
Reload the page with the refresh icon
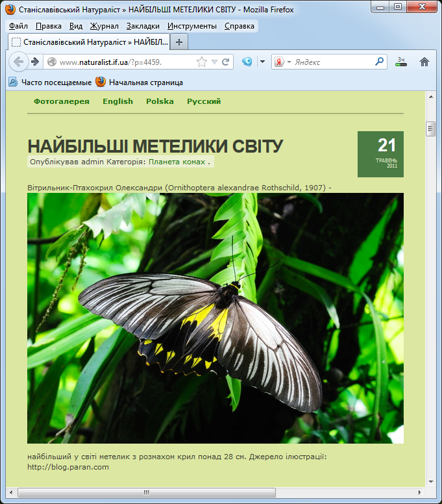pos(226,62)
